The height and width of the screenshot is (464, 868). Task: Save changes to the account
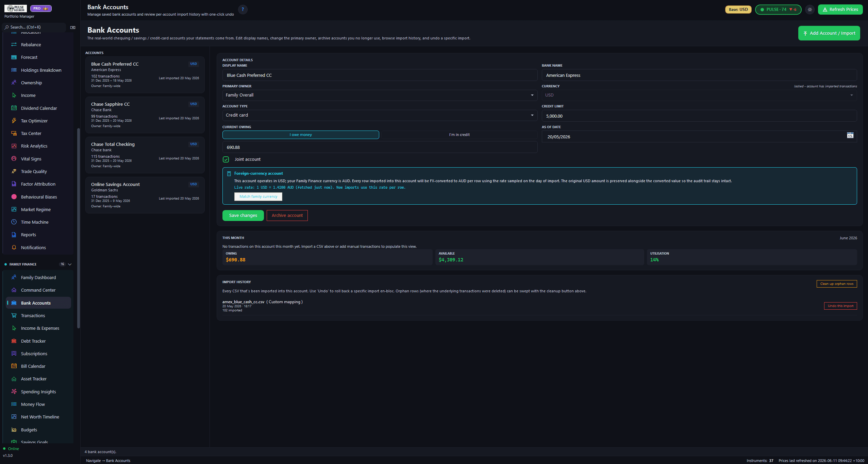243,216
